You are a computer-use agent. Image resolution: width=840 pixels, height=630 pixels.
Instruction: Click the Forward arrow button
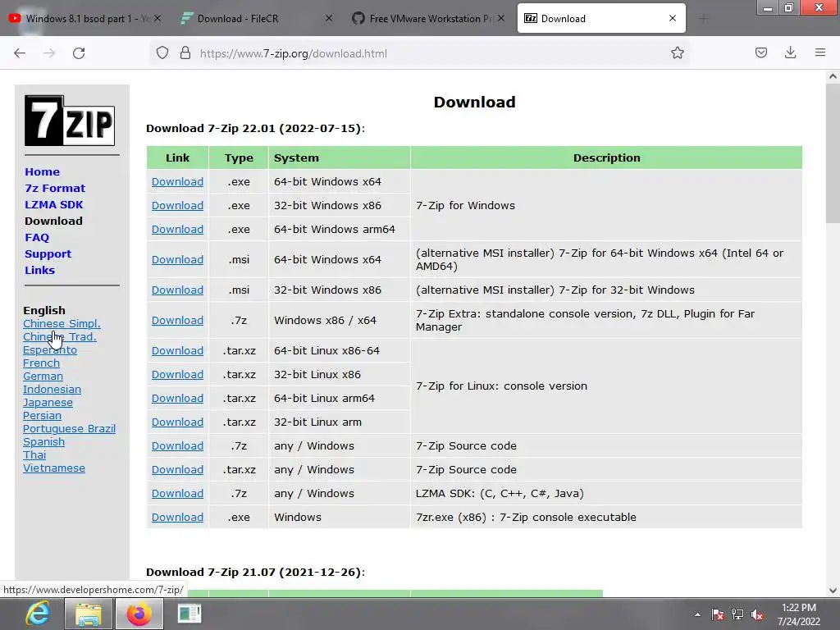coord(49,53)
